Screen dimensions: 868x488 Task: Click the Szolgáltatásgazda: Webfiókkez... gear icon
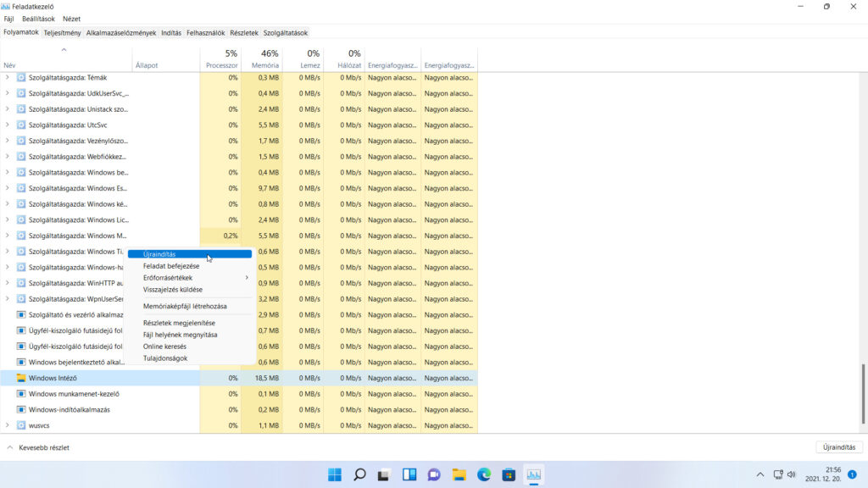[21, 157]
